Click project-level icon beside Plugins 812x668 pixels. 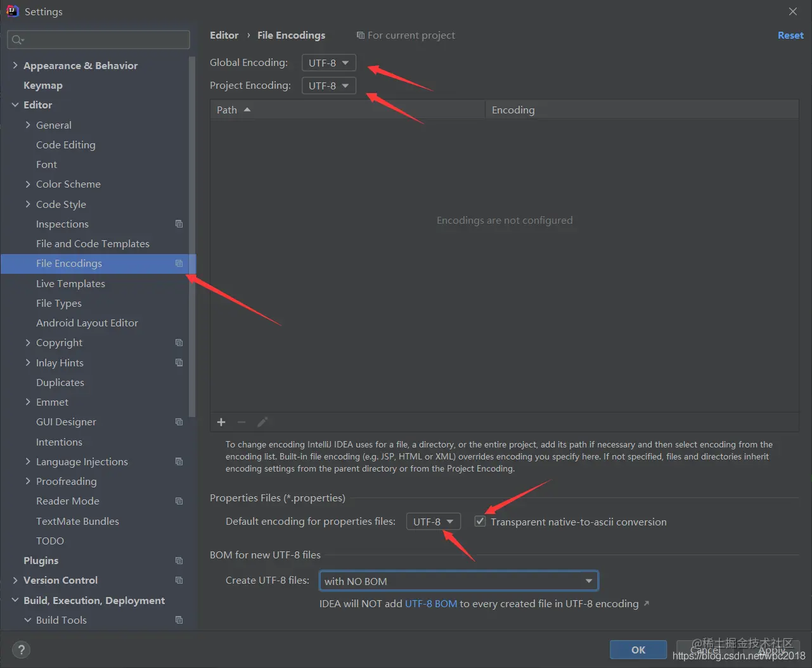179,560
